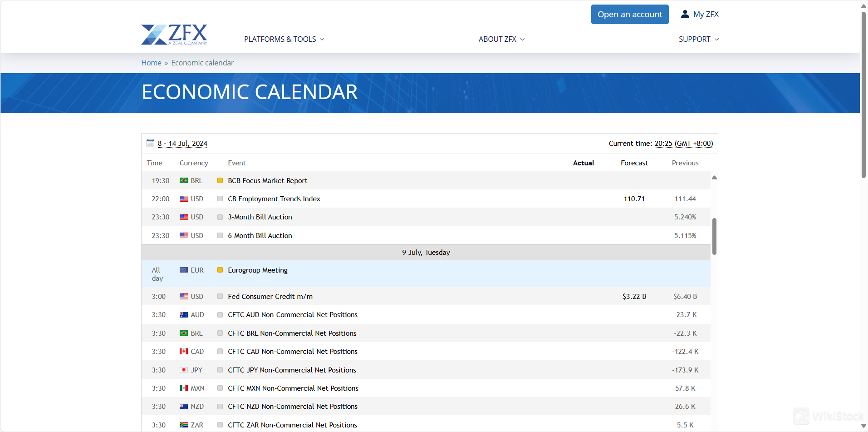Click the My ZFX user icon

685,14
